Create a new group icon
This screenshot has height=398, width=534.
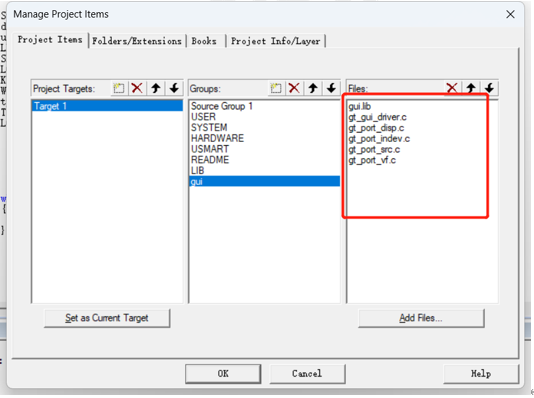276,89
